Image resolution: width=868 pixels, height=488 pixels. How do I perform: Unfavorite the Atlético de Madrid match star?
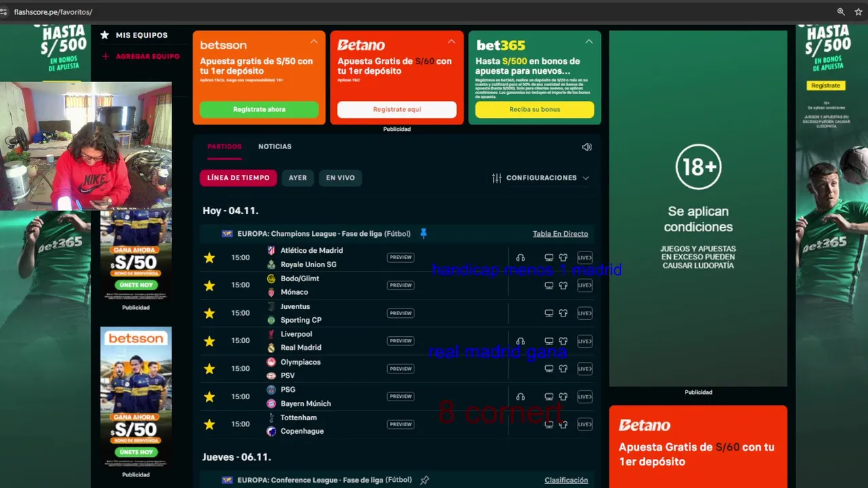pos(210,258)
